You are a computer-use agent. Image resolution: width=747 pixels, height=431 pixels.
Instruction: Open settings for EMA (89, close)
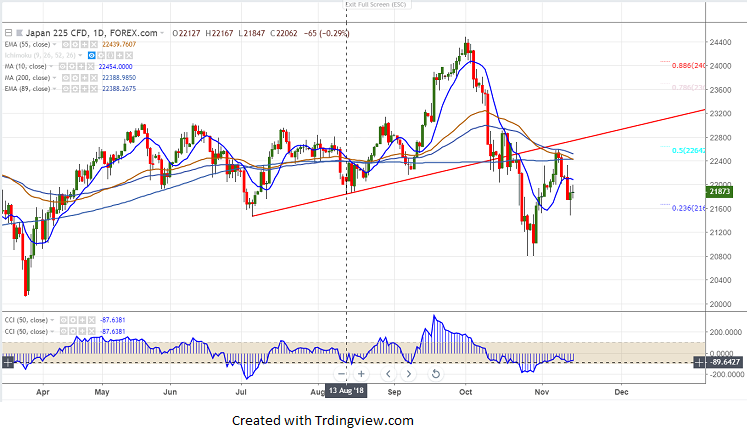click(x=75, y=89)
